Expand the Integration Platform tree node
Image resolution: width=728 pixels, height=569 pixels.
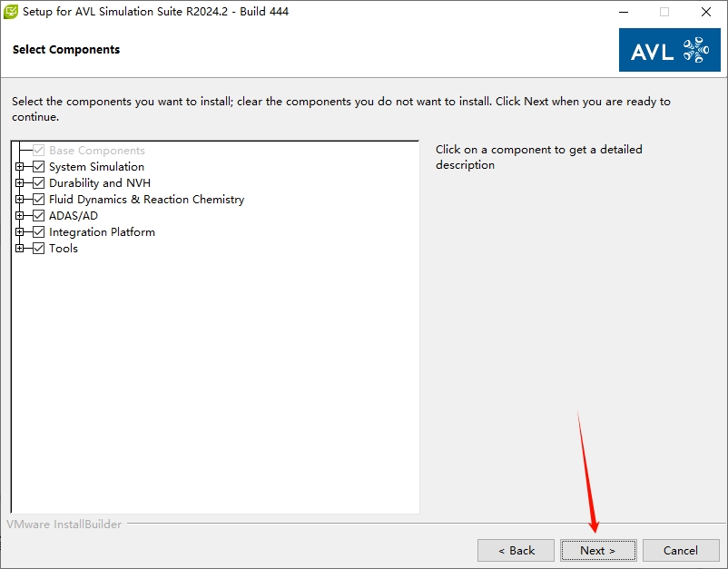[20, 232]
